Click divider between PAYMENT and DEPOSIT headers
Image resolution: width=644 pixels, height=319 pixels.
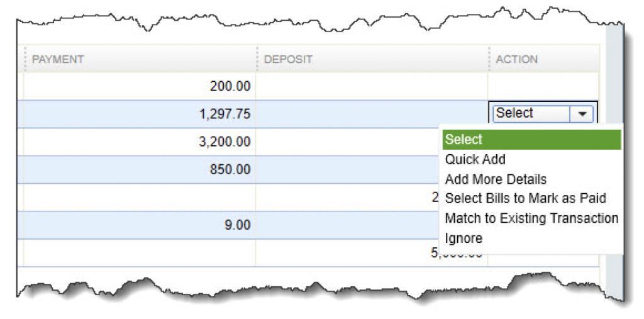tap(257, 59)
